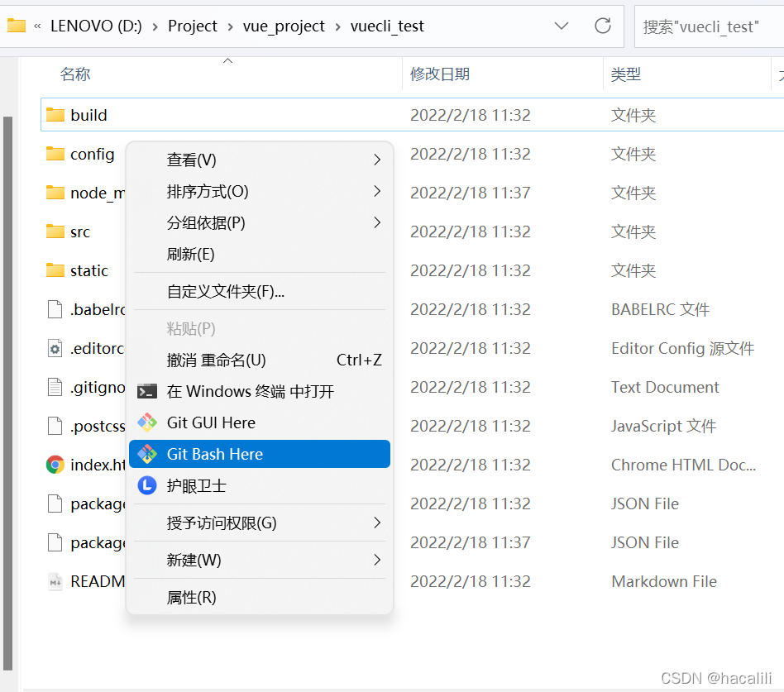Screen dimensions: 784x692
Task: Open the address bar history dropdown
Action: (562, 26)
